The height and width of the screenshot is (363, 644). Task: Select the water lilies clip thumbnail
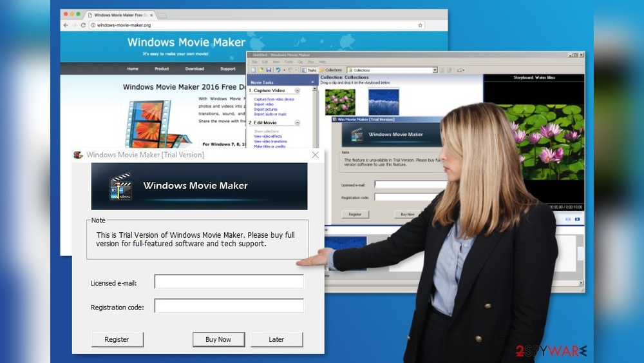340,102
